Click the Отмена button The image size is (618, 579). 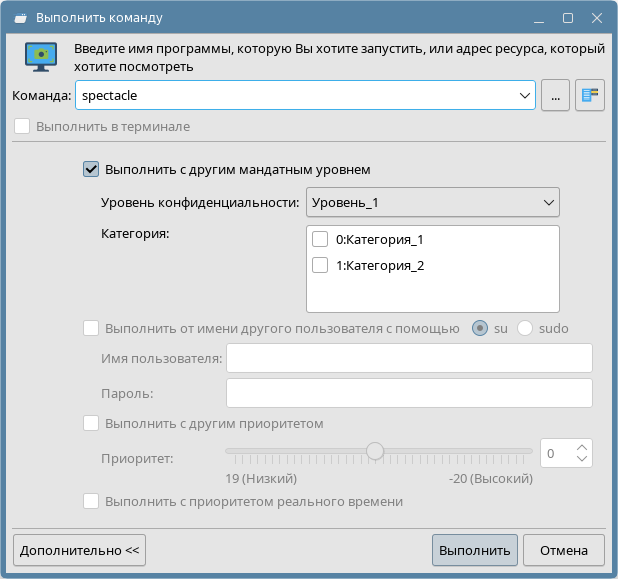[x=564, y=550]
